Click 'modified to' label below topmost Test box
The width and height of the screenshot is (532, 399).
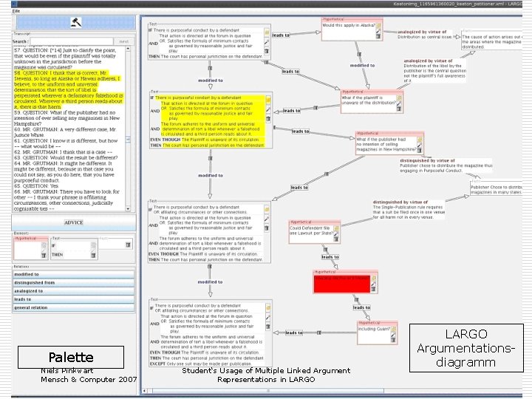tap(211, 81)
